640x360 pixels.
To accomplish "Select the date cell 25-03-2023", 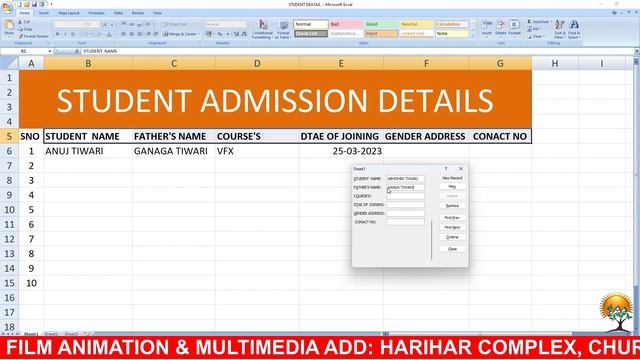I will tap(341, 151).
